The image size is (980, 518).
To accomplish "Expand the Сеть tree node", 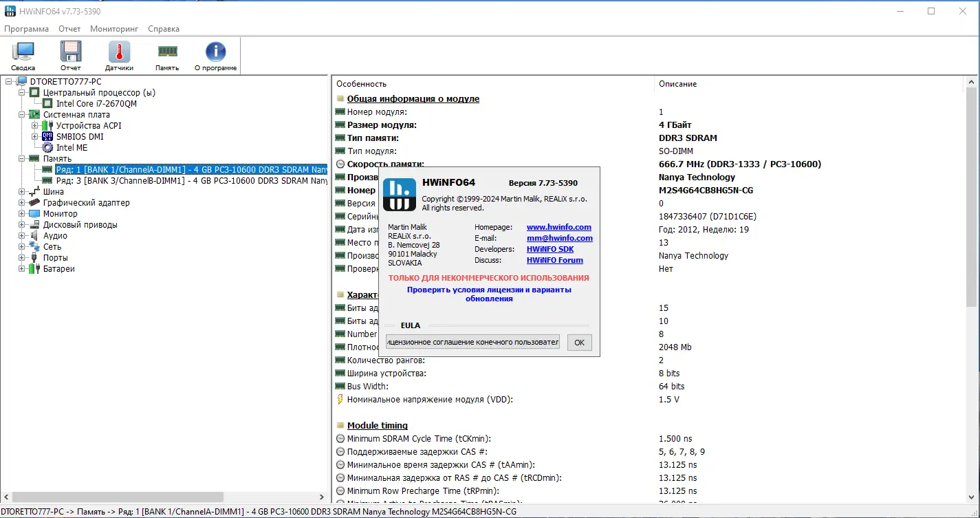I will [x=22, y=246].
